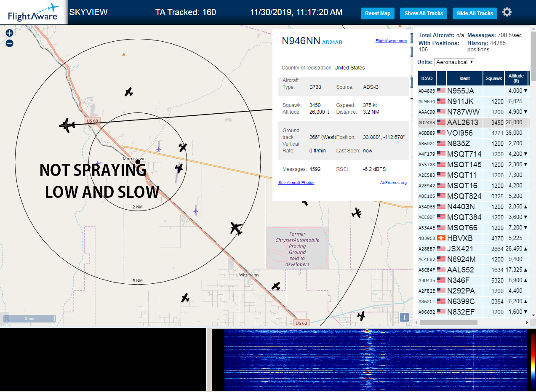Select the MSQT384 aircraft row

coord(473,217)
